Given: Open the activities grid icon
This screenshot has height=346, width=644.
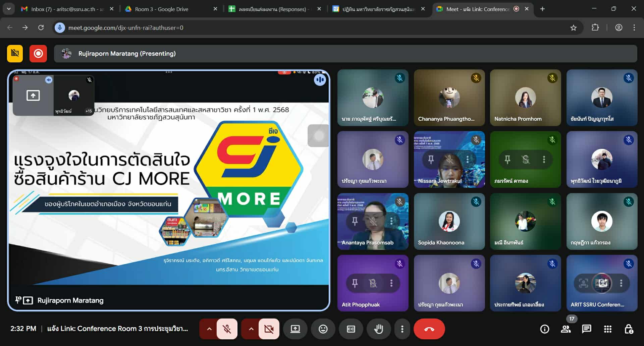Looking at the screenshot, I should click(607, 329).
